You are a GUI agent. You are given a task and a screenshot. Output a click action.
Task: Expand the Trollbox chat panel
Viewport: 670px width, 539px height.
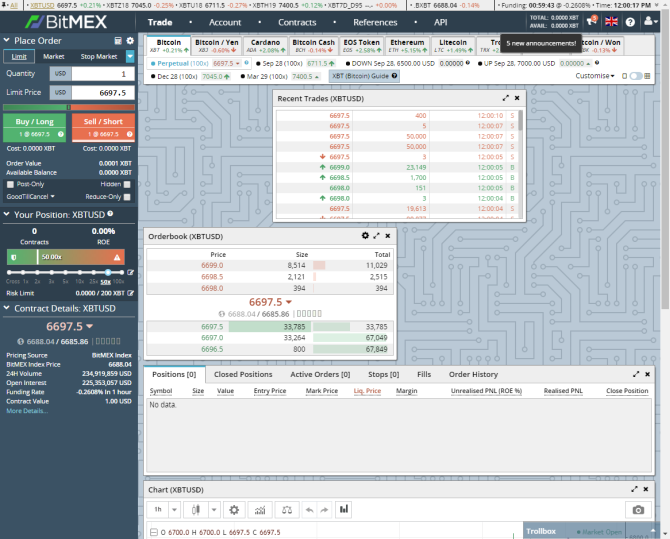point(653,530)
